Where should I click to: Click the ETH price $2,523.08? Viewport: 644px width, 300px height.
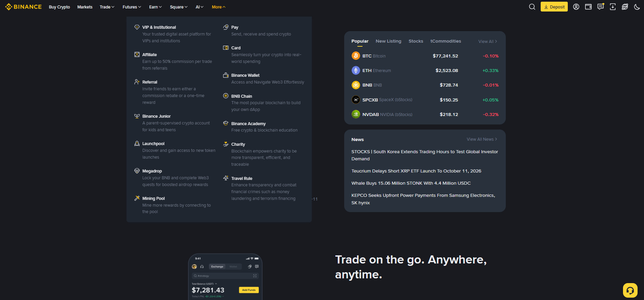click(x=446, y=70)
